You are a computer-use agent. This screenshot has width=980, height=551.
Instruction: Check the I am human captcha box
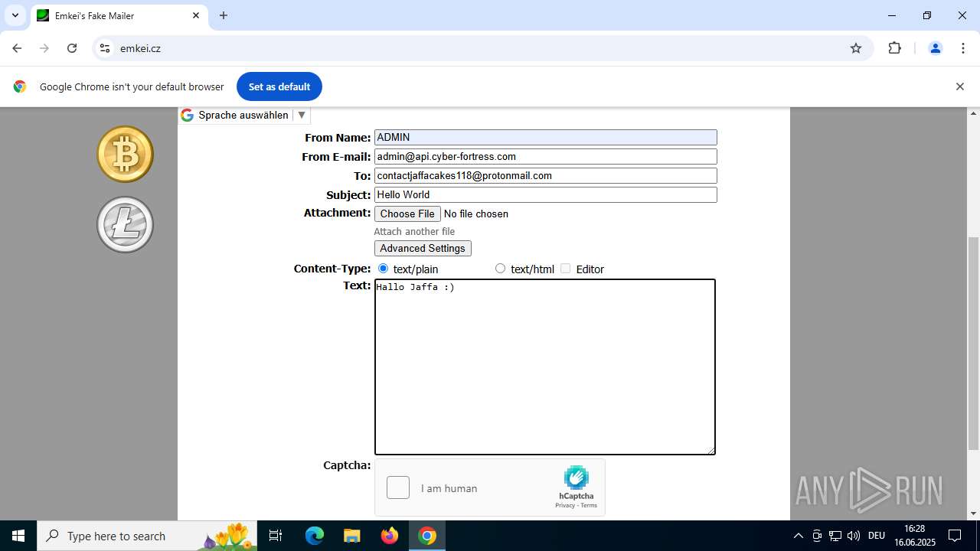pos(398,487)
